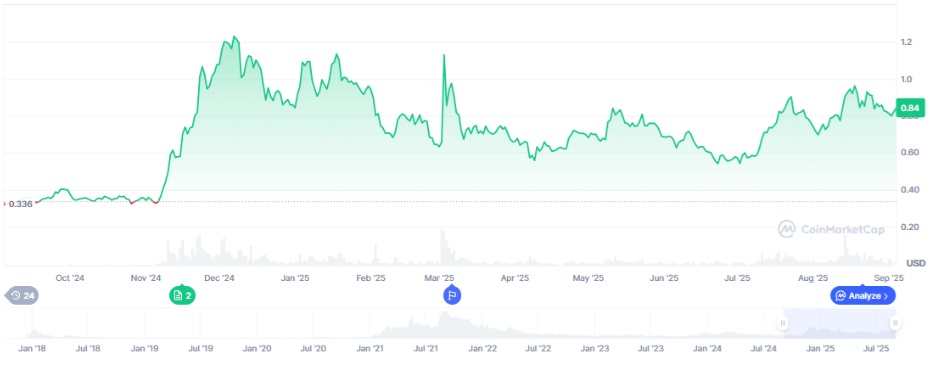
Task: Click the 1.2 price axis label
Action: click(906, 42)
